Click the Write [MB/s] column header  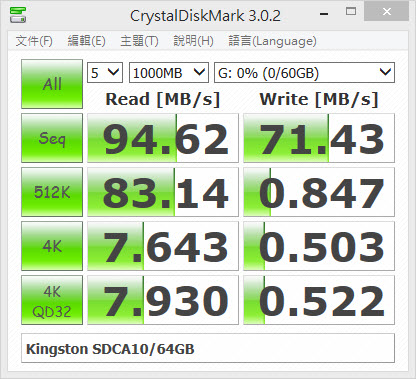coord(319,99)
